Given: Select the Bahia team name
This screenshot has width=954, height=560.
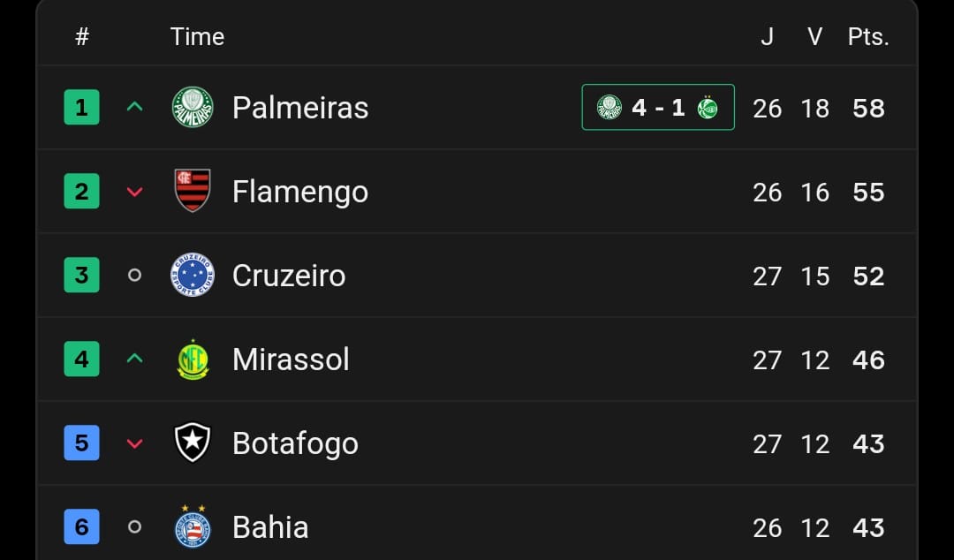Looking at the screenshot, I should pos(270,527).
